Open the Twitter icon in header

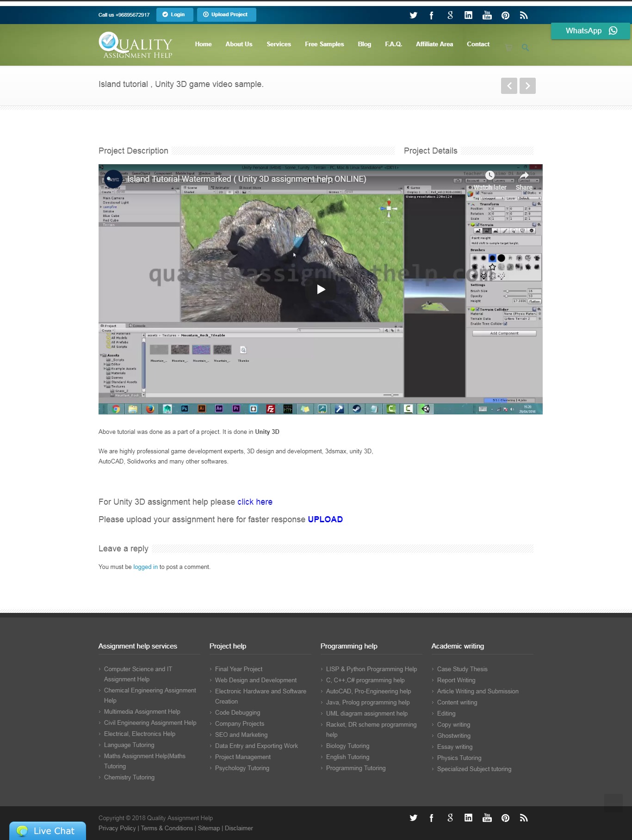[x=413, y=15]
